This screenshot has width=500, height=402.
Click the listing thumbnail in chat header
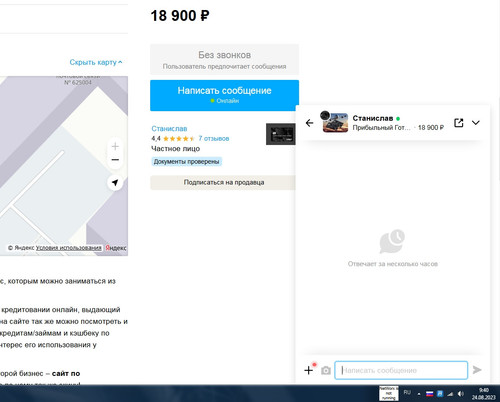tap(335, 122)
